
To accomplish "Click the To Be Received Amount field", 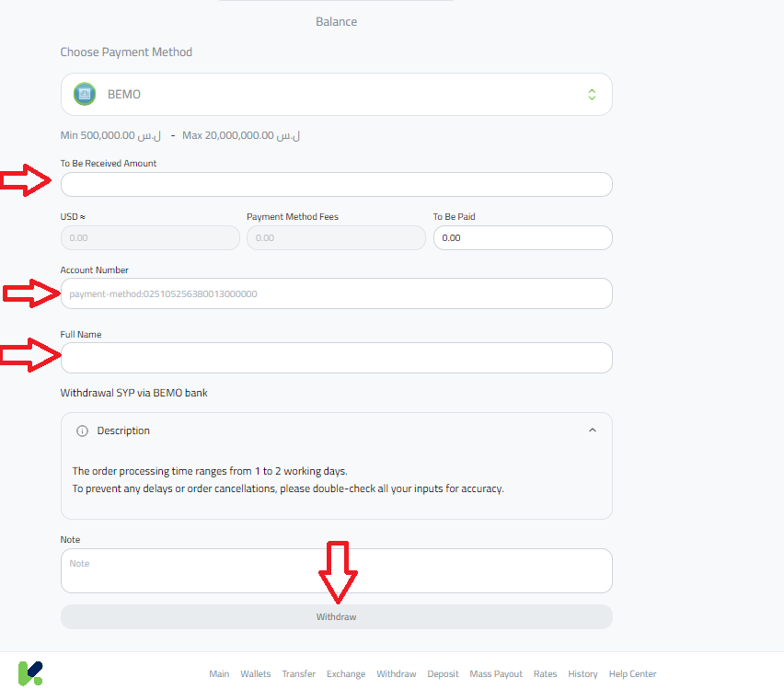I will point(336,184).
